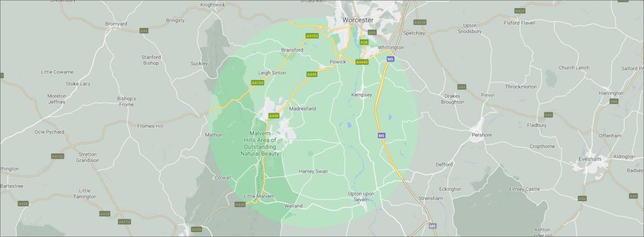This screenshot has height=237, width=644.
Task: Select the Pershore town label
Action: tap(482, 135)
